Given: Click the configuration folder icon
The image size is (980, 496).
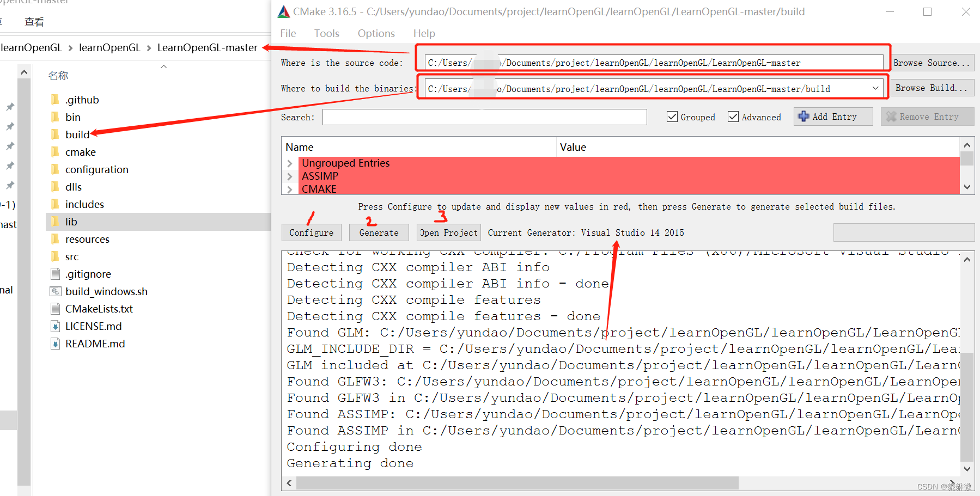Looking at the screenshot, I should coord(55,169).
